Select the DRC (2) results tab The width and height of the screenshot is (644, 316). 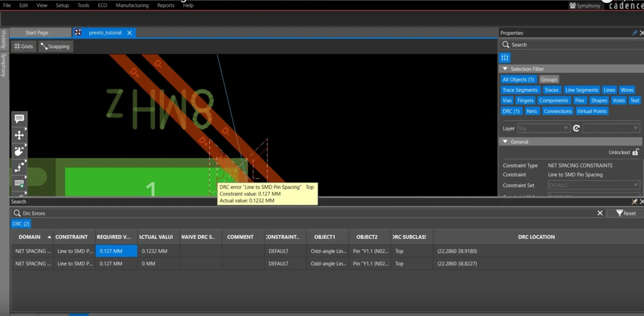click(21, 224)
